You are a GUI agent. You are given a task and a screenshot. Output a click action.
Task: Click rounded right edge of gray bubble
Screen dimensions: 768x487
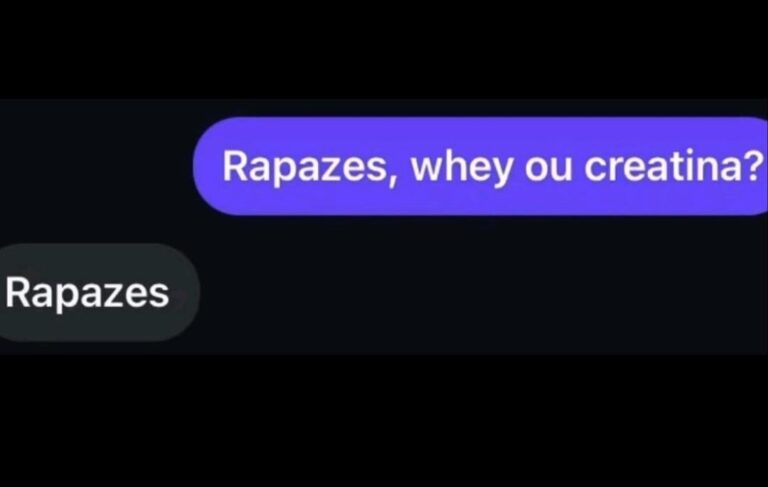189,292
